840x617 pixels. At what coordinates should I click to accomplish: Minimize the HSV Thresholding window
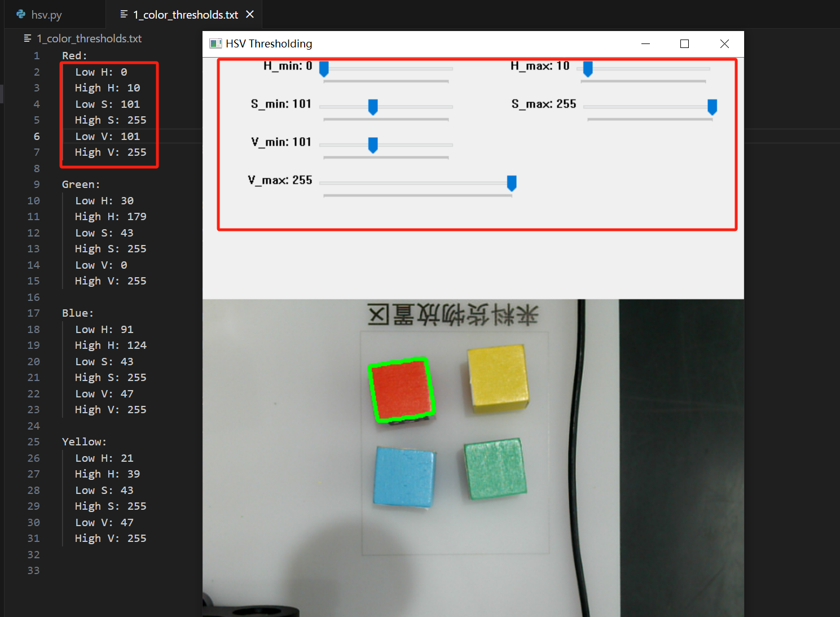point(646,43)
